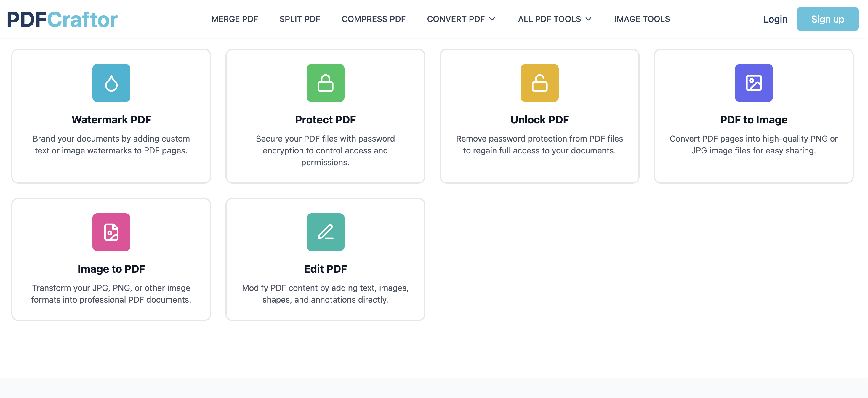This screenshot has height=398, width=868.
Task: Click the Edit PDF heading
Action: coord(325,269)
